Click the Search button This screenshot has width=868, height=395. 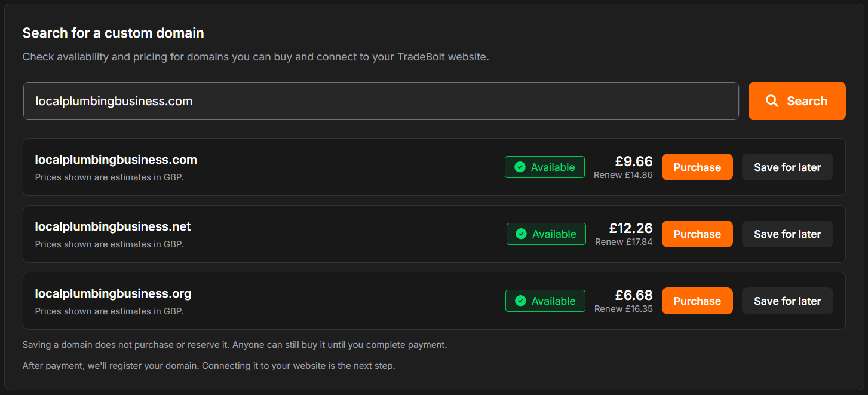click(796, 100)
